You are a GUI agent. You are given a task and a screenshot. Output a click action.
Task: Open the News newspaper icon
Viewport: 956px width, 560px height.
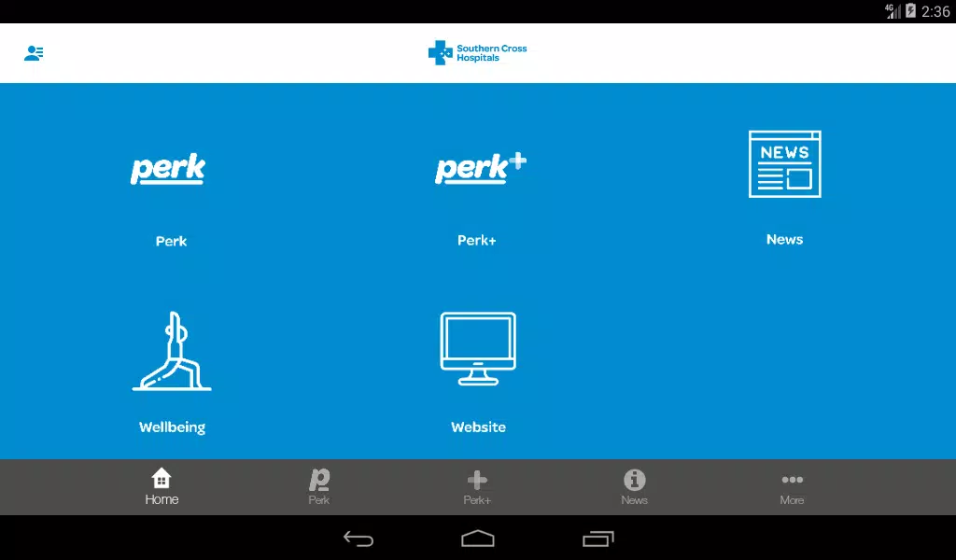click(784, 164)
